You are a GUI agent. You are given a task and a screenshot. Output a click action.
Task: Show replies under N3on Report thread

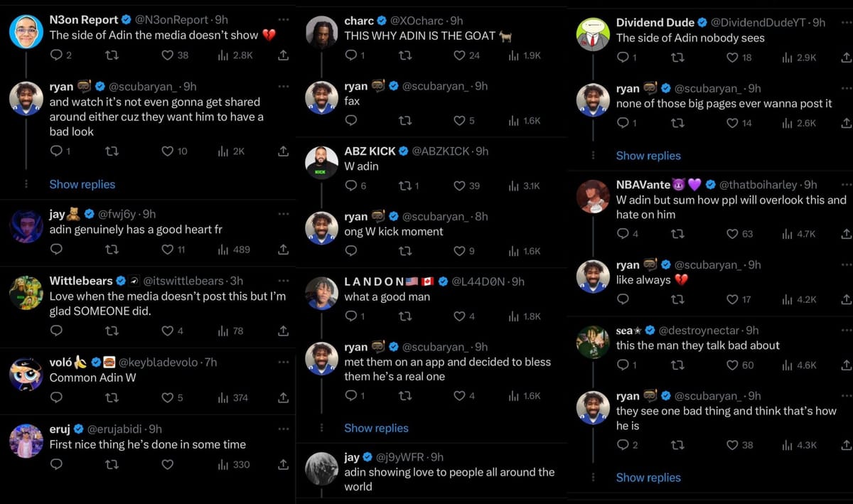(82, 184)
